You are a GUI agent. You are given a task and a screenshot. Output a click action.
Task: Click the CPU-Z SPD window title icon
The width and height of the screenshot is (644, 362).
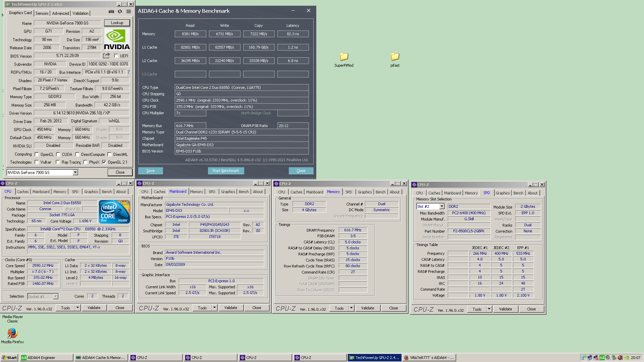click(414, 185)
